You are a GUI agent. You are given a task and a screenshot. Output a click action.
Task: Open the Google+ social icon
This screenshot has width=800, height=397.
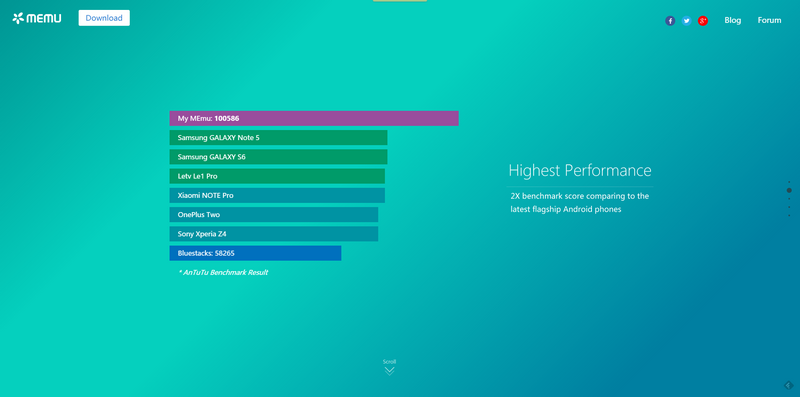pyautogui.click(x=703, y=21)
